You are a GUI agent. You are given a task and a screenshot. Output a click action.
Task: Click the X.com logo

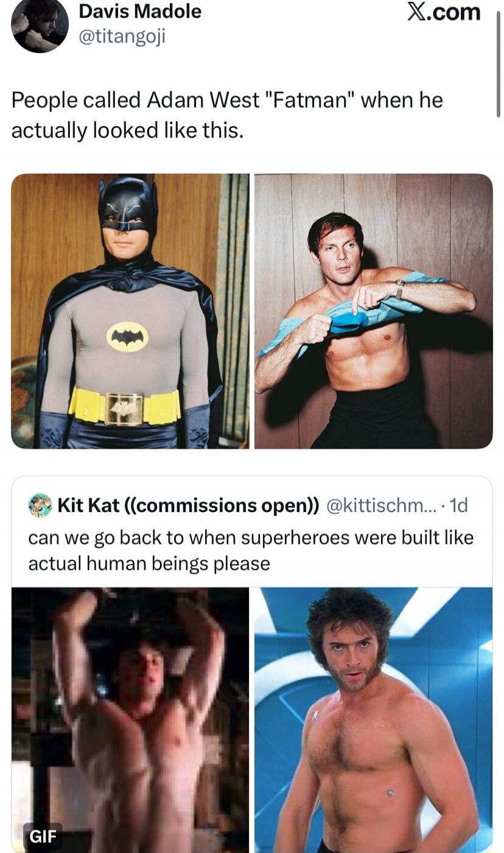446,13
